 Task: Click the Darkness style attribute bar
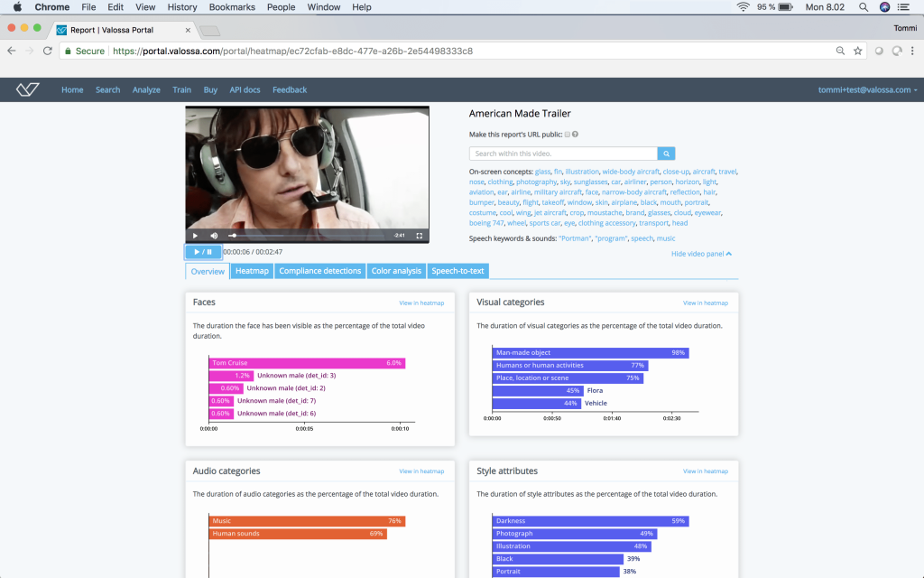[590, 521]
